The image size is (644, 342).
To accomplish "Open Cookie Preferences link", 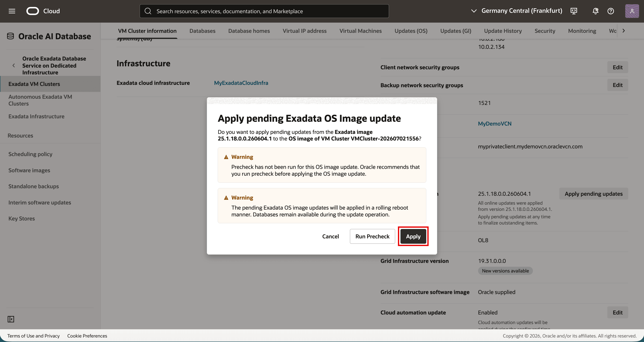I will [87, 336].
